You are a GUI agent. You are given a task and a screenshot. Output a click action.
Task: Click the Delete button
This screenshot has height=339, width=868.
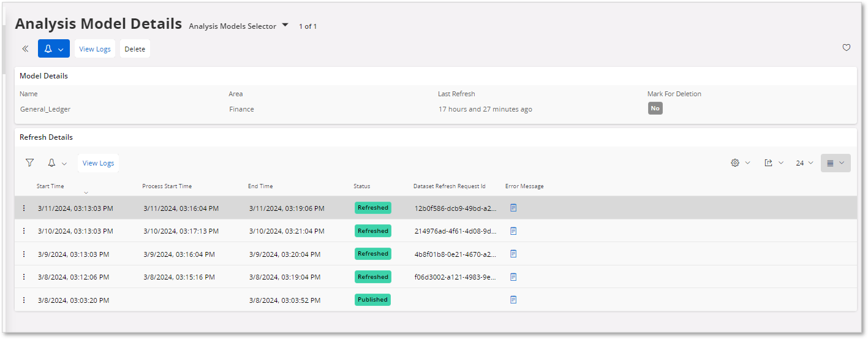135,49
